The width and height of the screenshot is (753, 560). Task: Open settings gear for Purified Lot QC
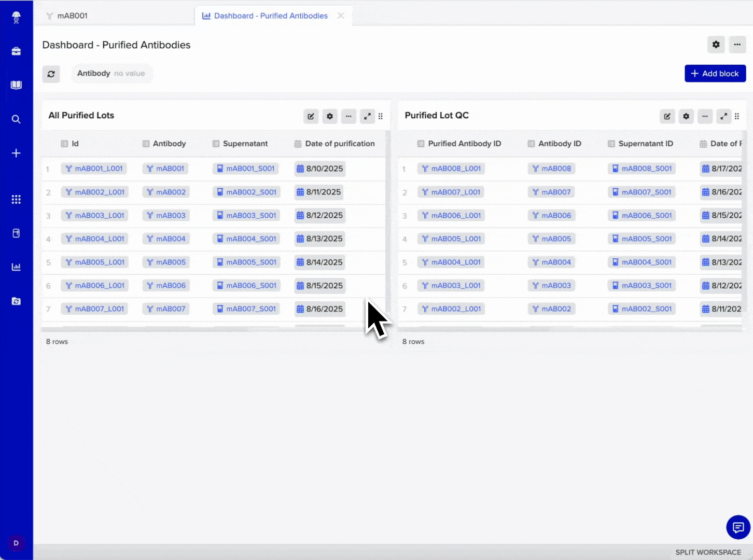(x=686, y=116)
